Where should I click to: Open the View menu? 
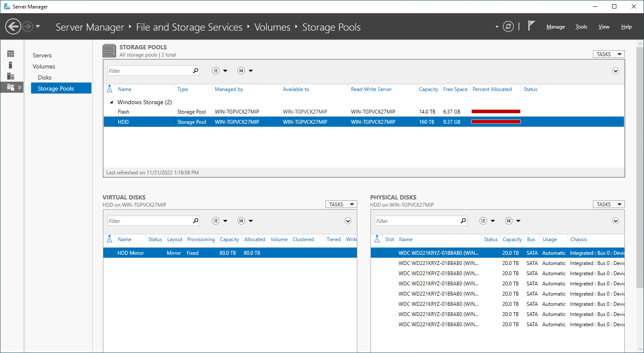click(604, 27)
